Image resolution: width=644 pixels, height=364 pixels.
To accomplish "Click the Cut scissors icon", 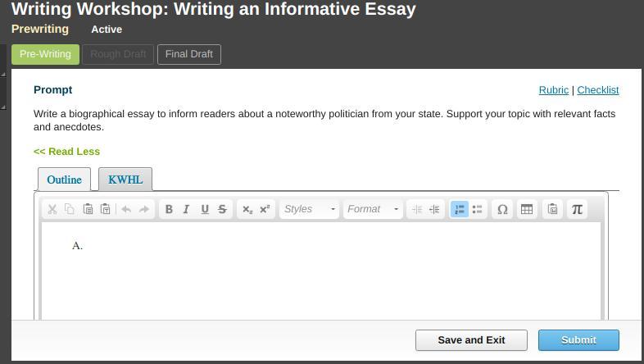I will pos(52,209).
